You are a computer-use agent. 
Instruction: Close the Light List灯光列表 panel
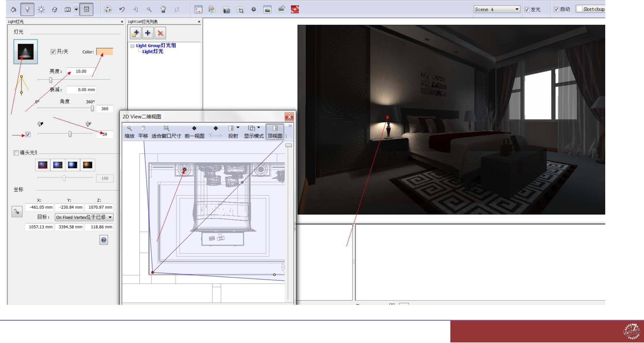point(199,22)
